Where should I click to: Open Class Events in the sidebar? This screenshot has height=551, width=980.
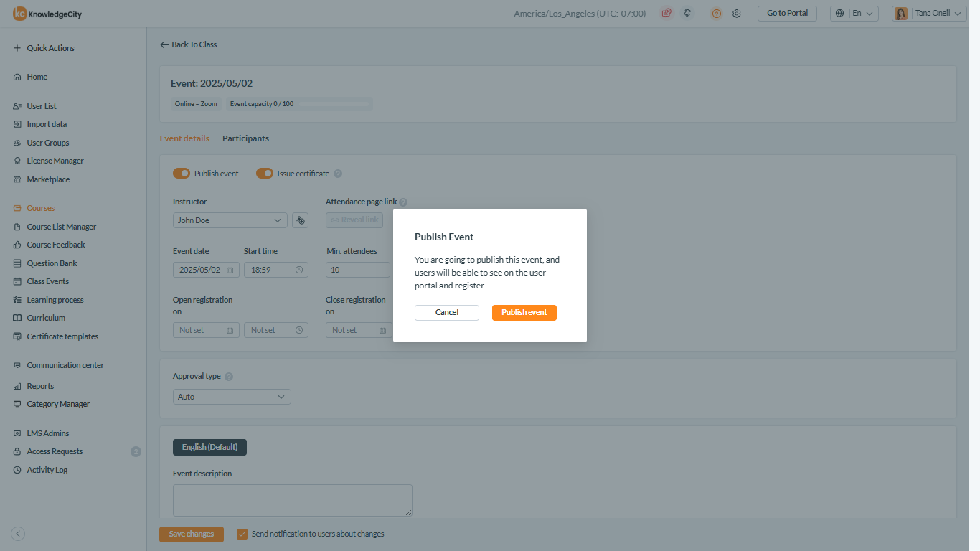pyautogui.click(x=48, y=281)
